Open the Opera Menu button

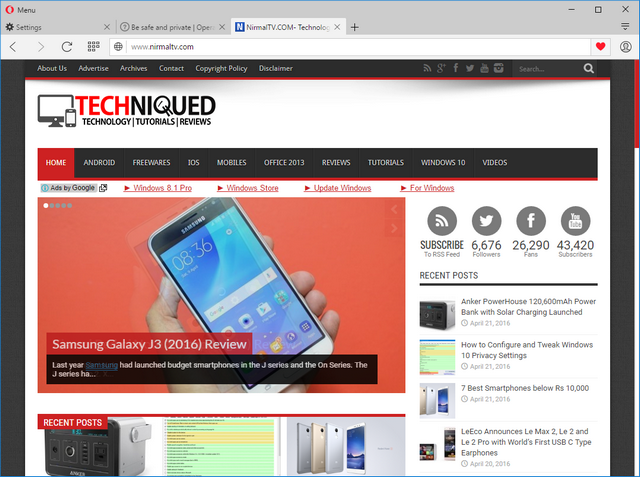tap(20, 9)
